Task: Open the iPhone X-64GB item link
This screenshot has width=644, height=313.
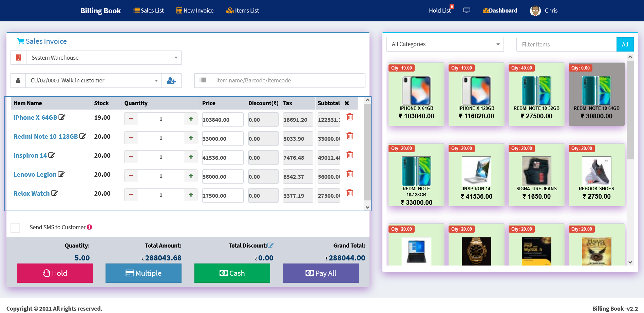Action: point(35,117)
